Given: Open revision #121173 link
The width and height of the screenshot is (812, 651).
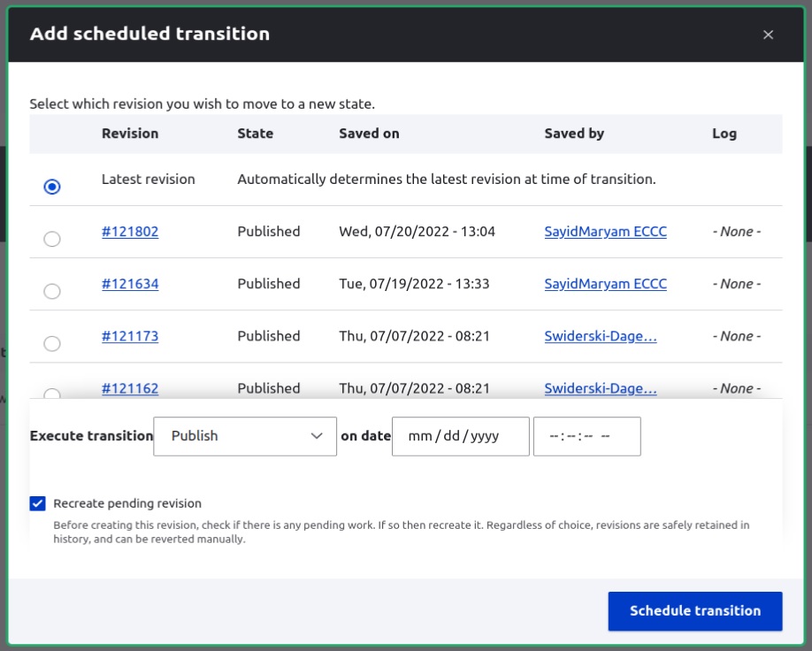Looking at the screenshot, I should [130, 335].
